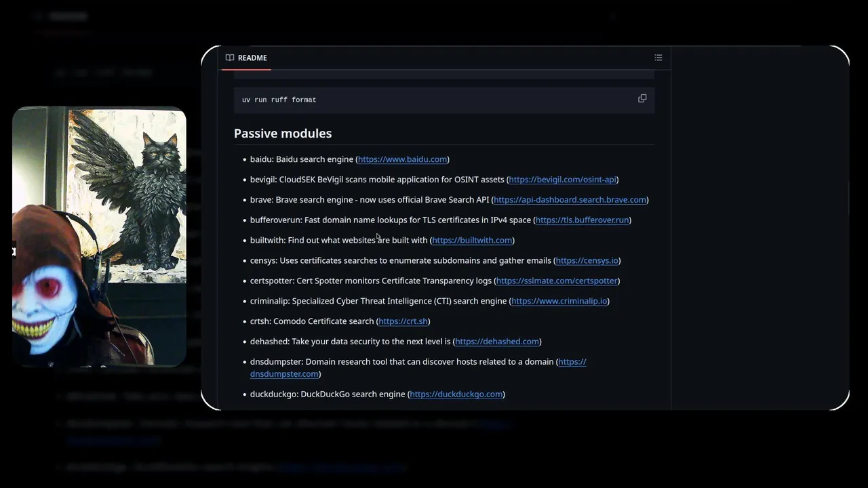Open the crt.sh link
The width and height of the screenshot is (868, 488).
coord(403,321)
